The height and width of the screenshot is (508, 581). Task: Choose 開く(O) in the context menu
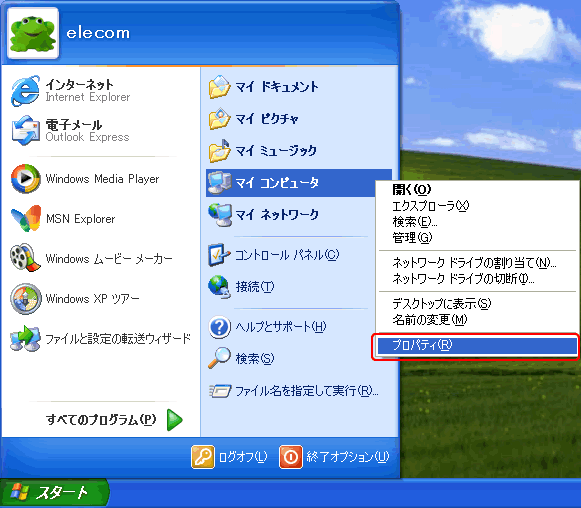click(412, 190)
